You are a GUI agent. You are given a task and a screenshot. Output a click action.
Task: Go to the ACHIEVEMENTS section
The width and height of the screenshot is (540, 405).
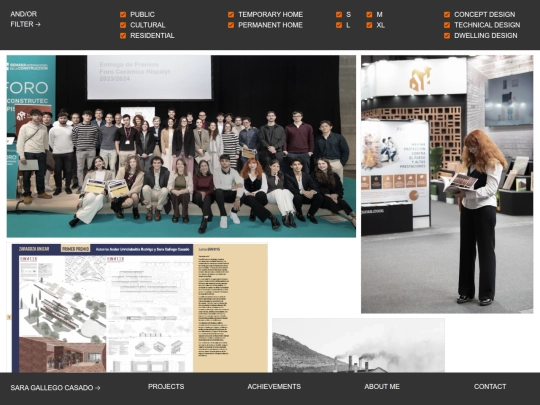point(274,387)
